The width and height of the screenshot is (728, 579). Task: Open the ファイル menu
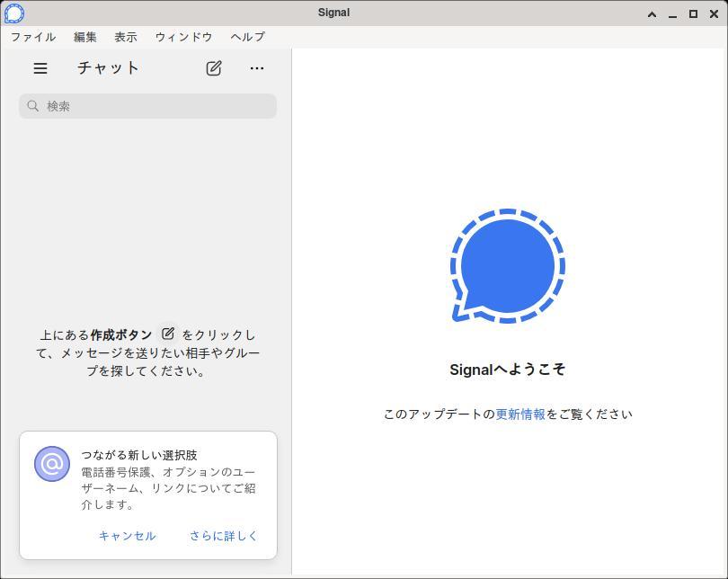pyautogui.click(x=33, y=37)
